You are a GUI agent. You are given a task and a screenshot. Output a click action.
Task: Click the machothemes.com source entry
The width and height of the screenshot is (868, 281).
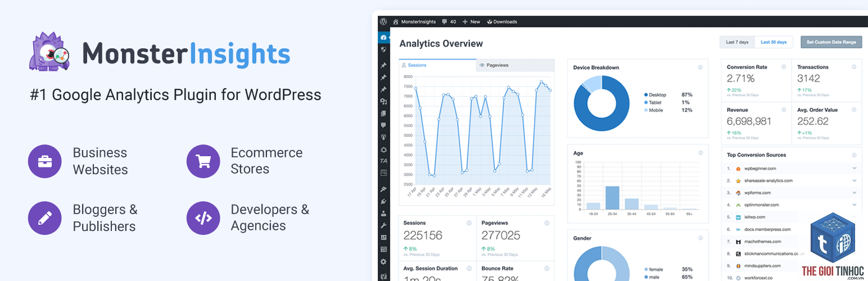763,242
